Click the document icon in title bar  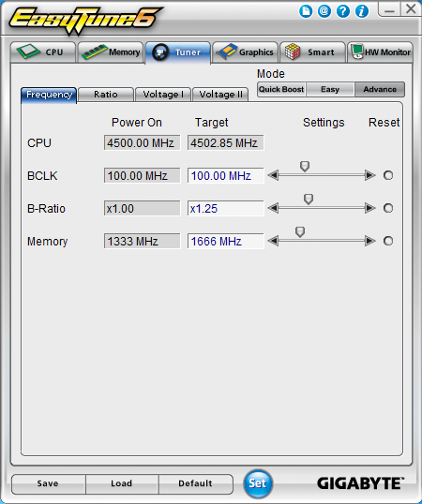coord(306,11)
